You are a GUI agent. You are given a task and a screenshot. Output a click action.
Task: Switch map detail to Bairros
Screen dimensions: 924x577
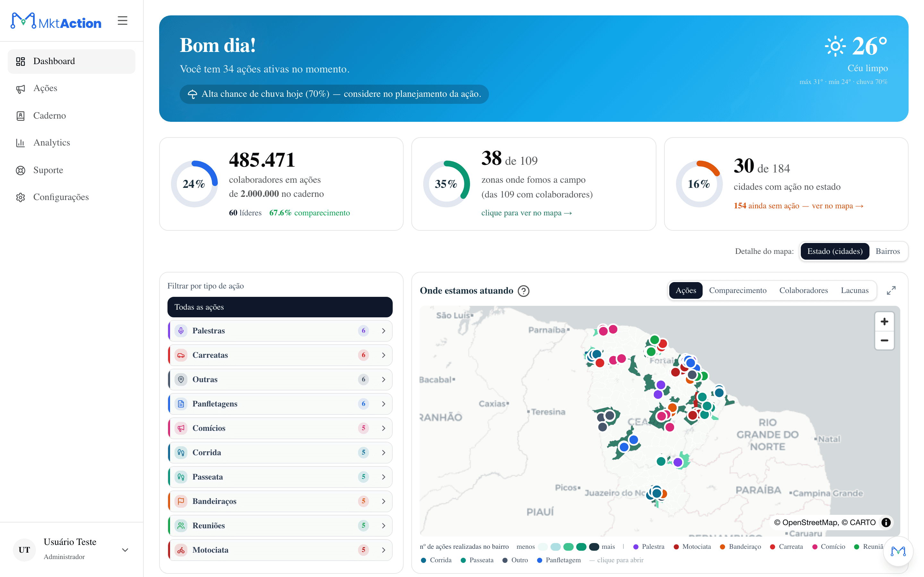point(887,252)
